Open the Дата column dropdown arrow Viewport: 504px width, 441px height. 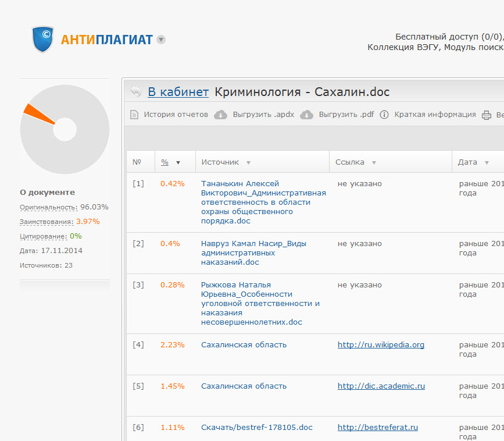pos(487,162)
